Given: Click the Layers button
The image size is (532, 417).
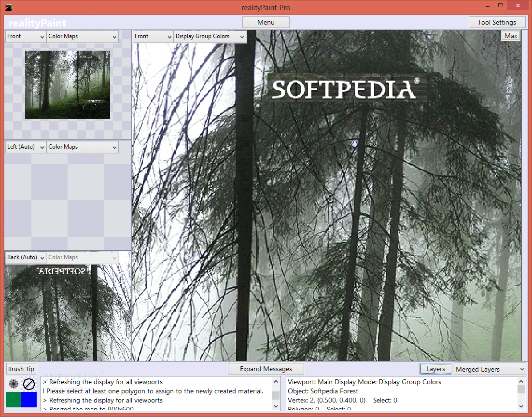Looking at the screenshot, I should [x=435, y=369].
